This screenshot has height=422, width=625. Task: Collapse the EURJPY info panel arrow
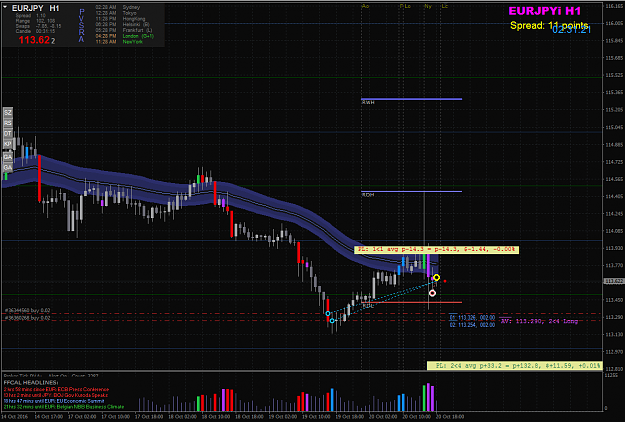pyautogui.click(x=6, y=7)
